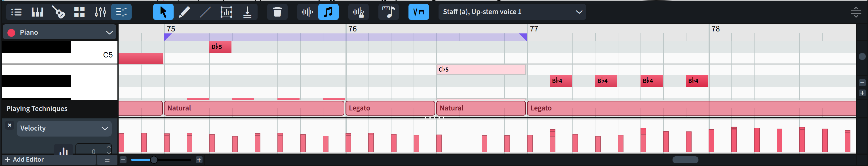
Task: Select the Drum Pads grid icon
Action: click(79, 12)
